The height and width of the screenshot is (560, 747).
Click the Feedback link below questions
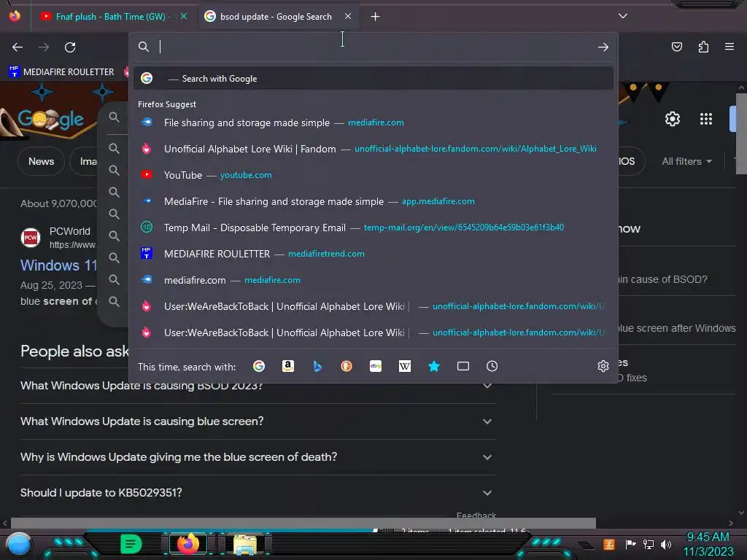[x=476, y=516]
